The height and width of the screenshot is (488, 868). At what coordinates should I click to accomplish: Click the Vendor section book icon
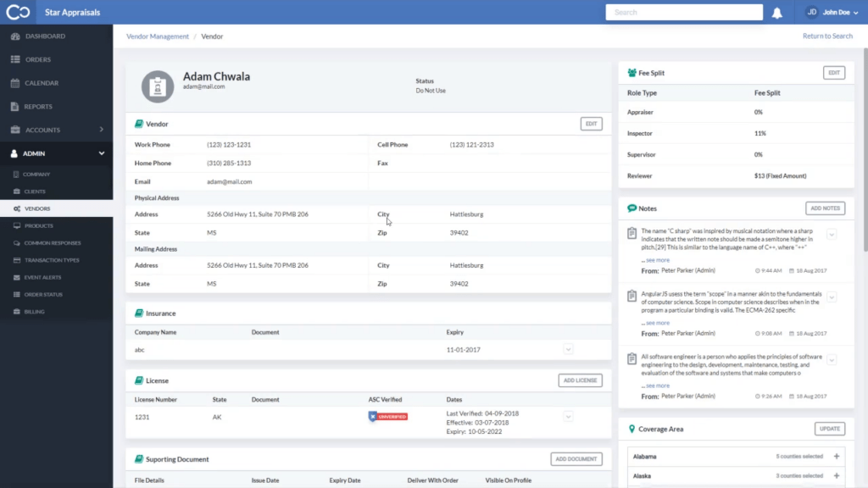[139, 124]
